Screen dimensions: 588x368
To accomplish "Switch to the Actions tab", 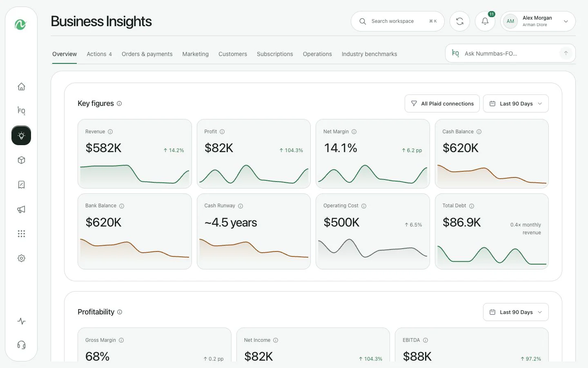I will pos(99,54).
